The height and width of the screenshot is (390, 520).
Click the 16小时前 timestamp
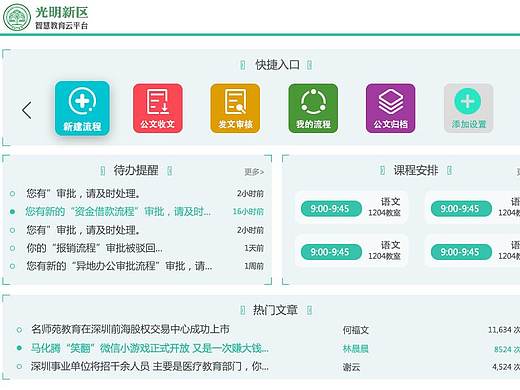248,212
